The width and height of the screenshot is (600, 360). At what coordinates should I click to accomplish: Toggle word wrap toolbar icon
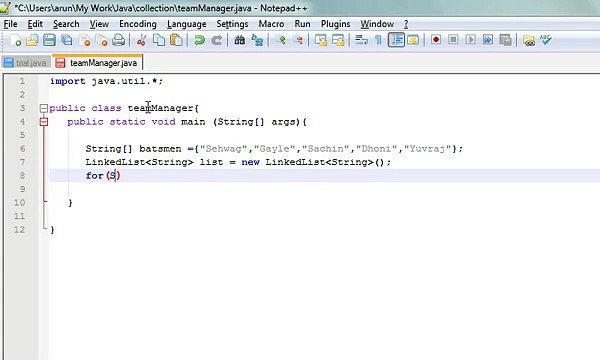(x=361, y=40)
